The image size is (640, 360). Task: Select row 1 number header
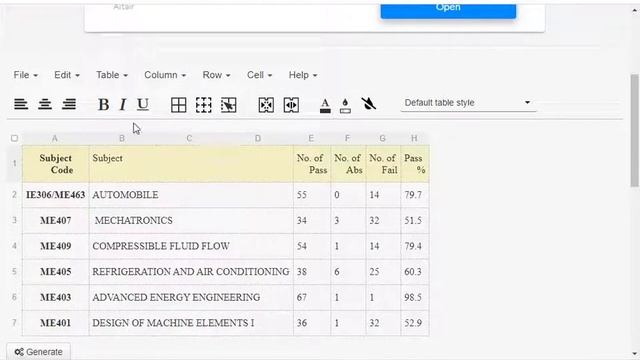pos(14,163)
